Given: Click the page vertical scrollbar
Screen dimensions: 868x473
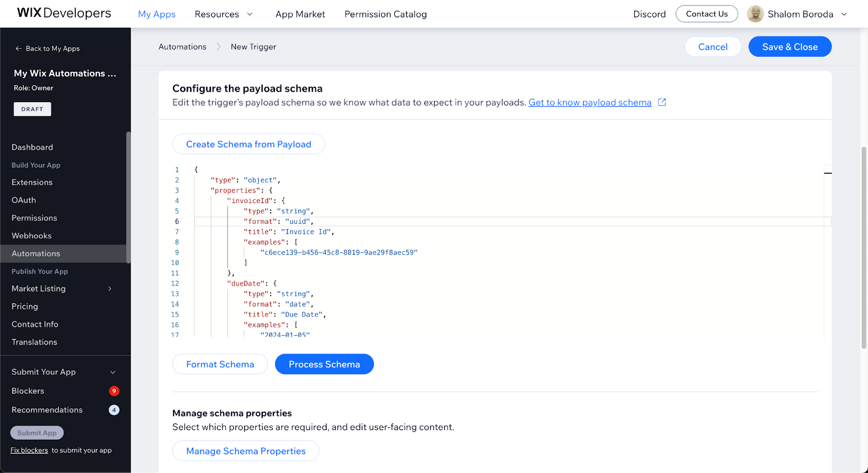Looking at the screenshot, I should click(x=864, y=247).
